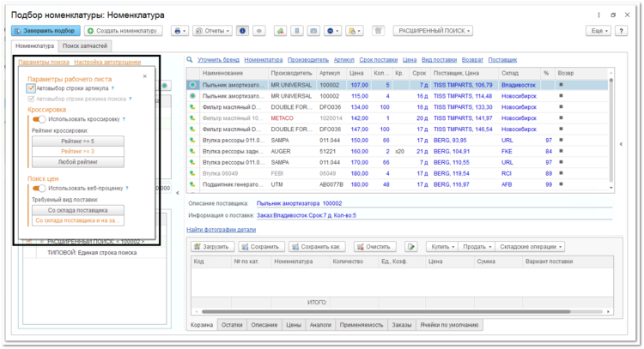644x349 pixels.
Task: Click the Сохранить как button
Action: click(x=317, y=246)
